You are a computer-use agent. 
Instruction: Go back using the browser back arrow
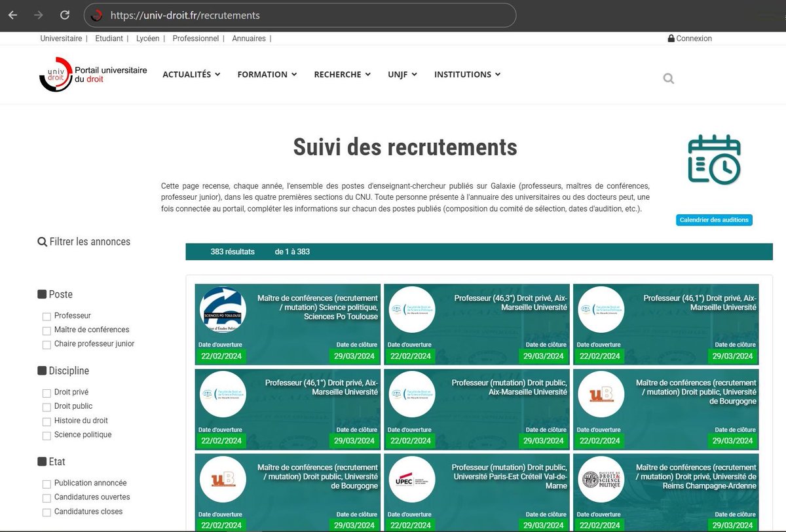tap(12, 14)
